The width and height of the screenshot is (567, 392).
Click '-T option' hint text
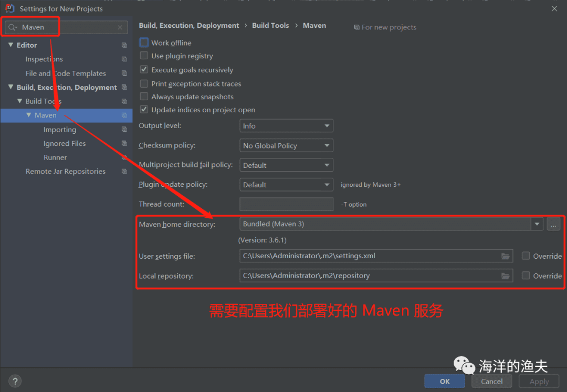pyautogui.click(x=354, y=205)
